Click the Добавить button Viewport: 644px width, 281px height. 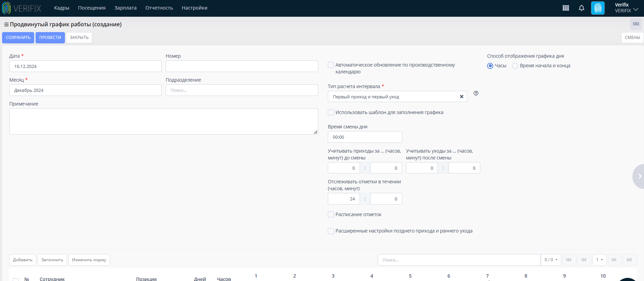tap(23, 260)
